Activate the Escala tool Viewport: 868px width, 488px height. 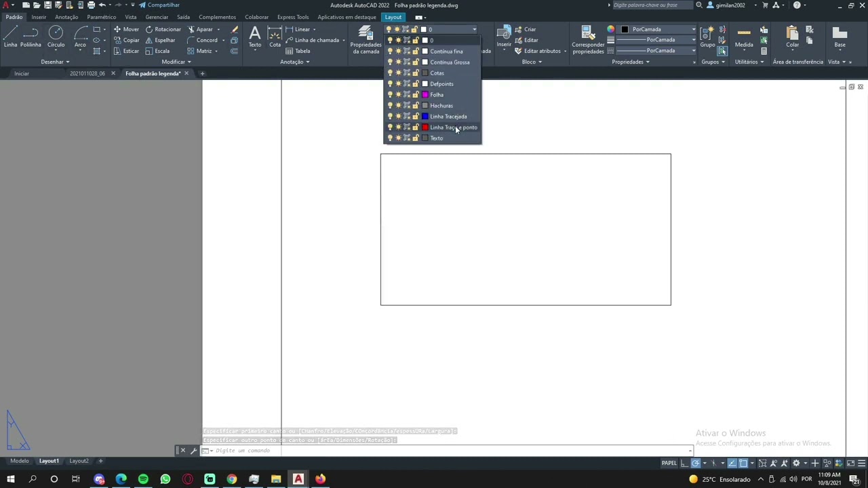pyautogui.click(x=157, y=51)
